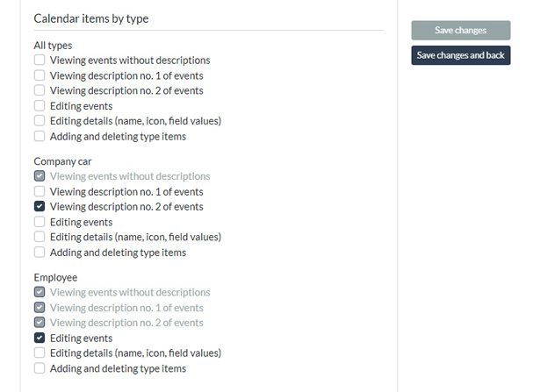Screen dimensions: 540x392
Task: Toggle Employee viewing description no. 1
Action: [40, 308]
